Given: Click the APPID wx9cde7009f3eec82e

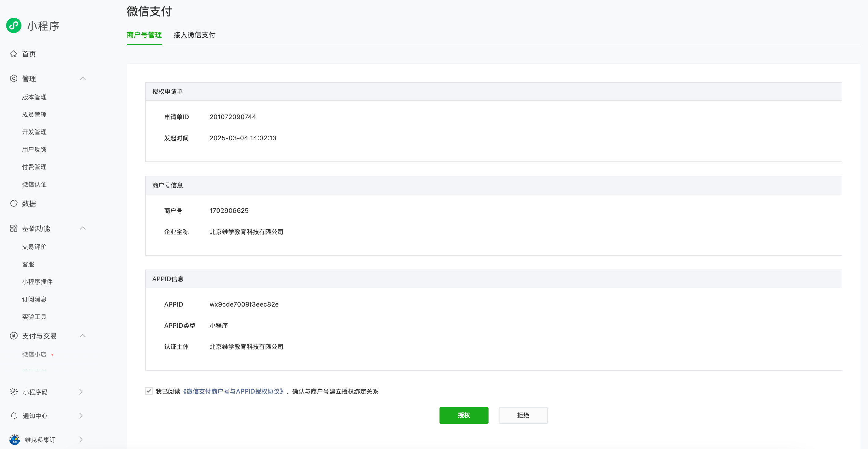Looking at the screenshot, I should [x=244, y=304].
